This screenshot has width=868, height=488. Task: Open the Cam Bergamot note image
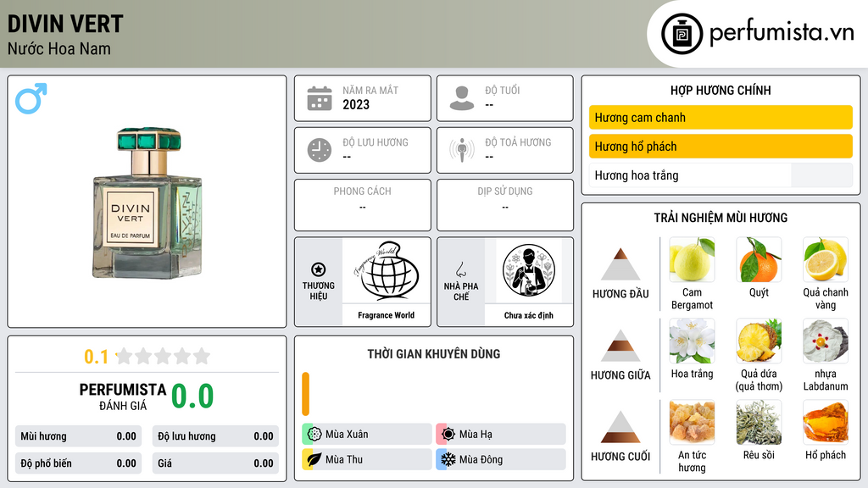(x=692, y=259)
